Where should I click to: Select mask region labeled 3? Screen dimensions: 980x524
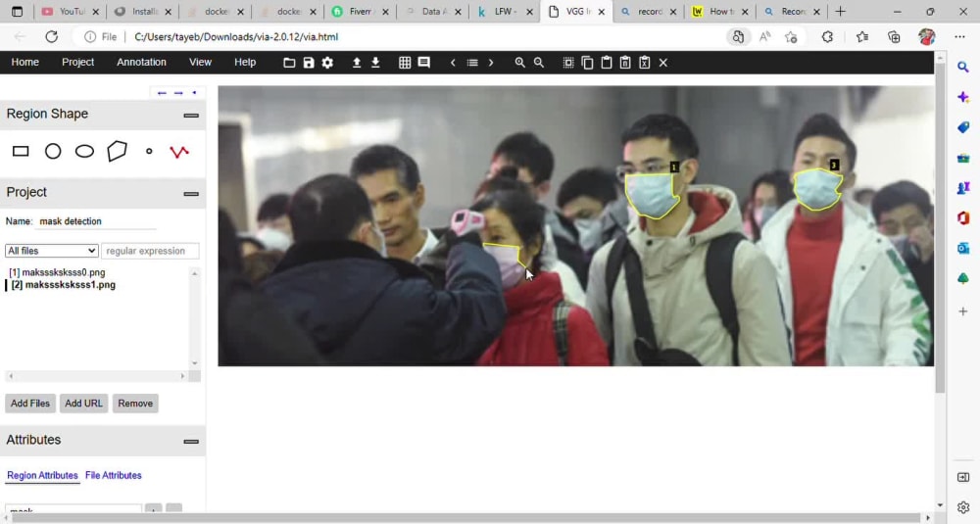click(817, 189)
